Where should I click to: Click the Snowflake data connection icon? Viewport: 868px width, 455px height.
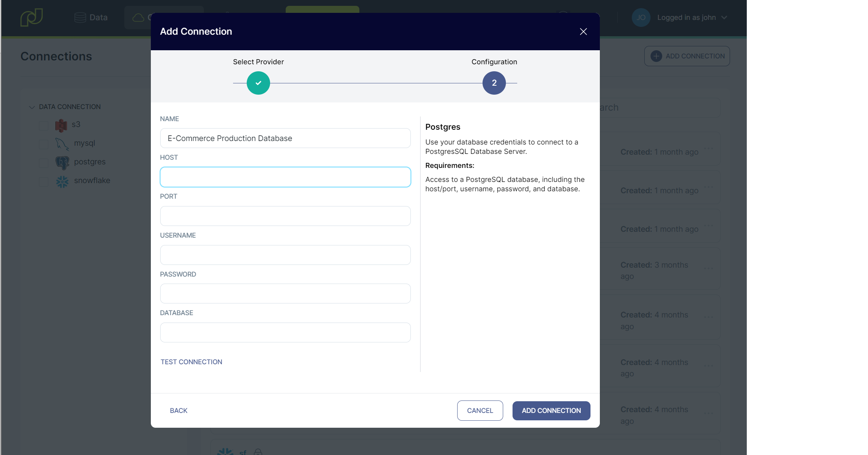point(62,180)
